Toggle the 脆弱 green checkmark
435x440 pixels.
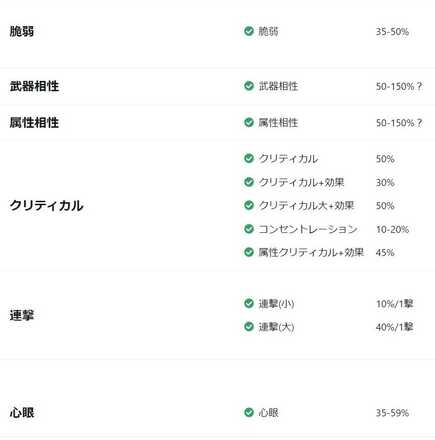pos(249,31)
